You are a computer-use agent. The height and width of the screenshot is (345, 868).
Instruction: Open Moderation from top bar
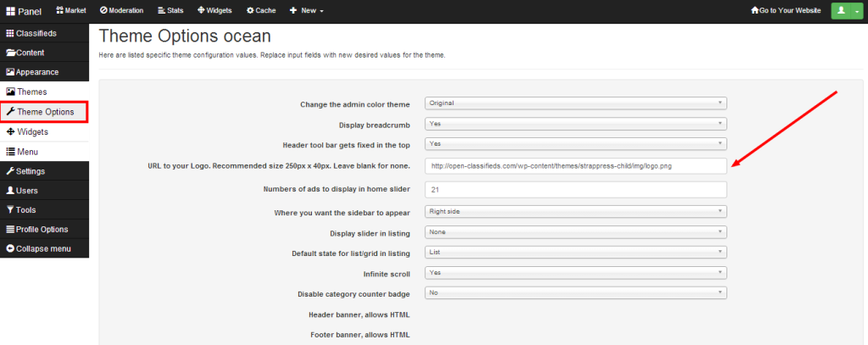click(121, 10)
